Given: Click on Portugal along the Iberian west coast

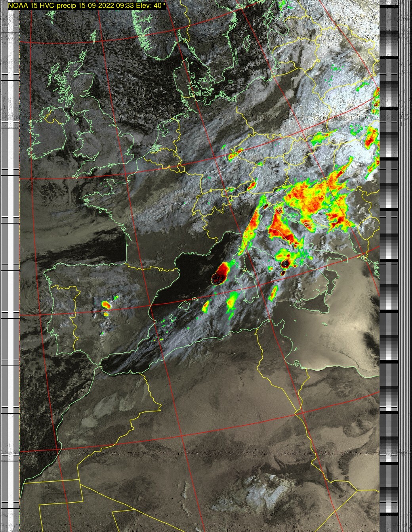Looking at the screenshot, I should (x=55, y=317).
